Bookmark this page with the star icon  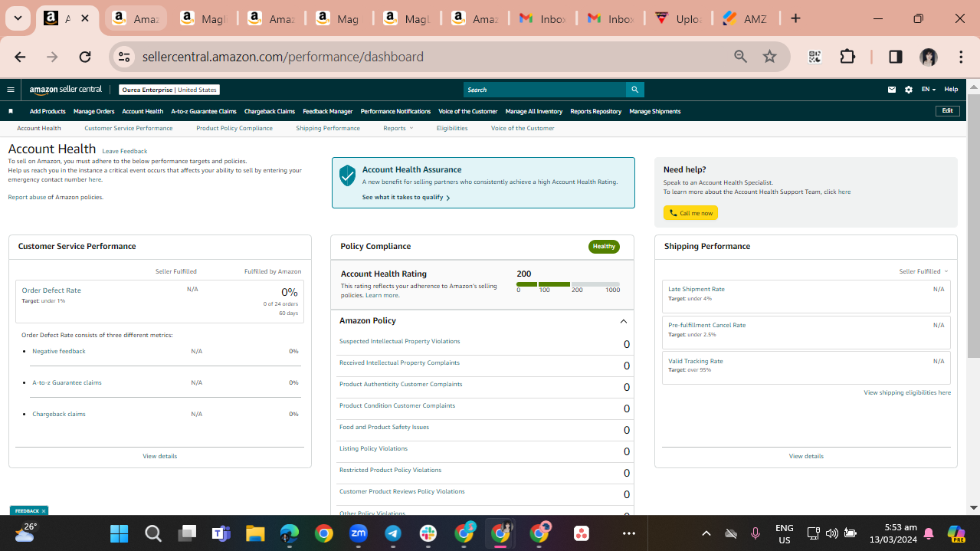click(x=770, y=57)
